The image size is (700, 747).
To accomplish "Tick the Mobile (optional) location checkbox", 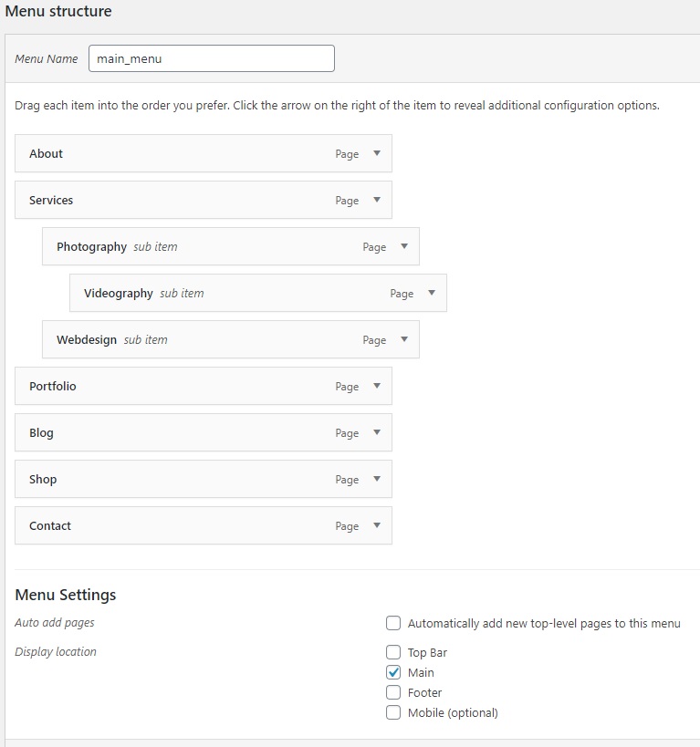I will (393, 713).
